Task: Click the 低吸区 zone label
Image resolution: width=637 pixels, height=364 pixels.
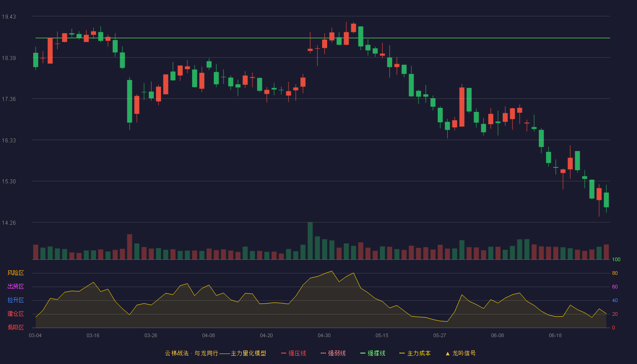Action: (15, 327)
